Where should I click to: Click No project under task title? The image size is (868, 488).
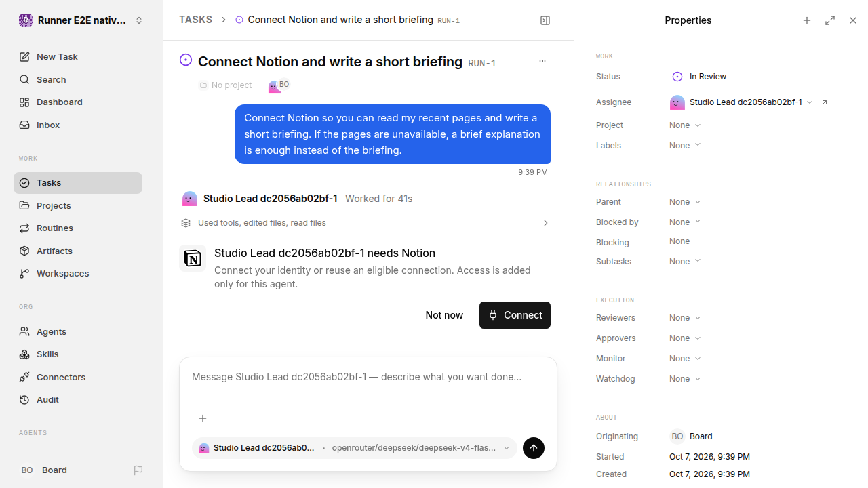pyautogui.click(x=225, y=85)
